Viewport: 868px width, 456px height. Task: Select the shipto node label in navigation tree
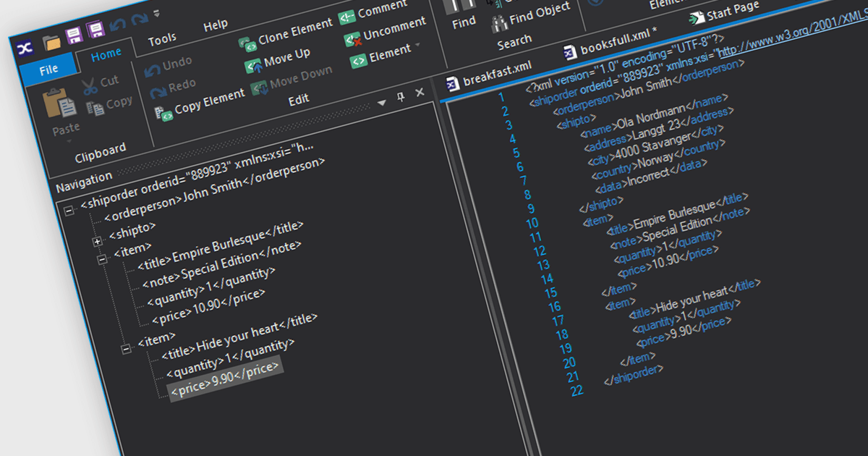point(132,230)
